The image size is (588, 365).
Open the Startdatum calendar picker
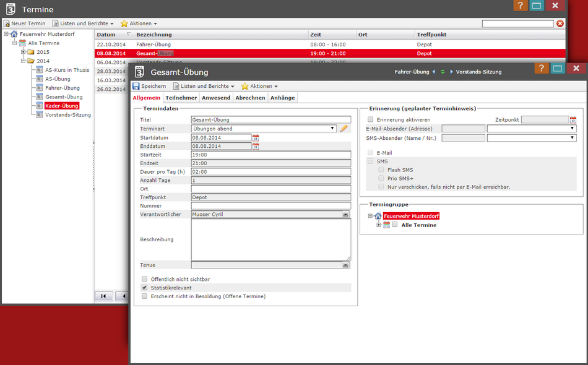[x=256, y=137]
